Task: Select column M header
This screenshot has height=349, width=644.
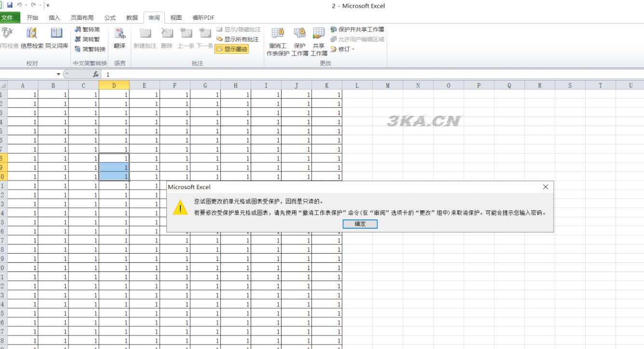Action: [x=388, y=86]
